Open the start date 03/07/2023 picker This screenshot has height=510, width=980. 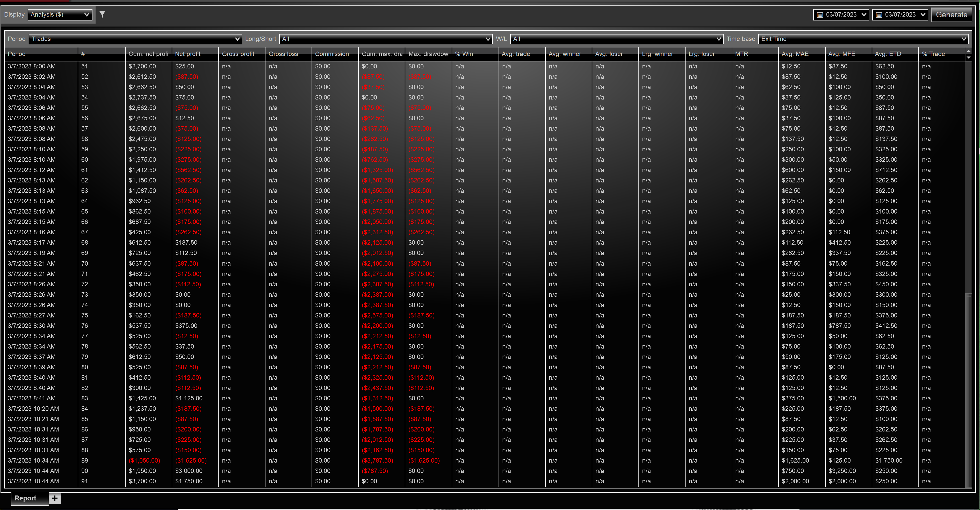(841, 15)
